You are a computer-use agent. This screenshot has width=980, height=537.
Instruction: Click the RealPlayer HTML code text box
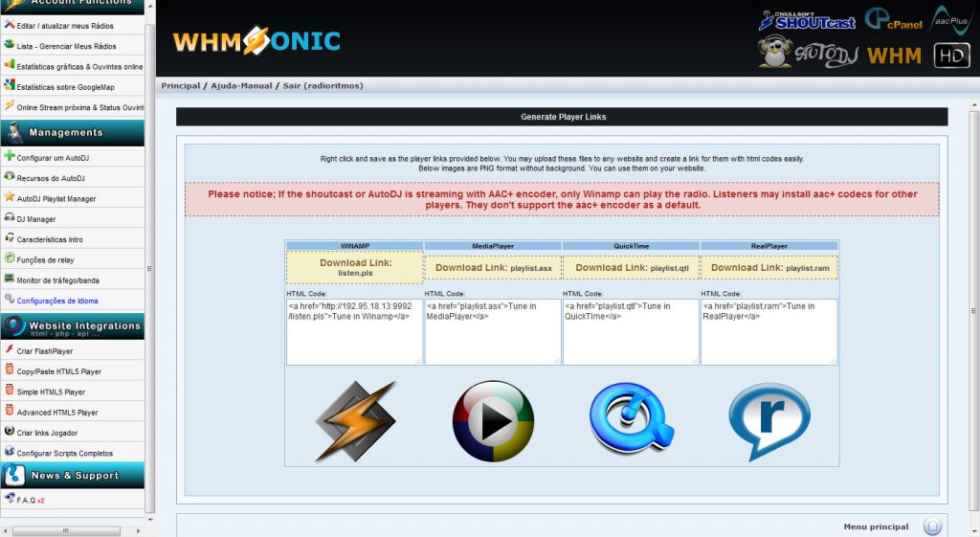point(768,332)
